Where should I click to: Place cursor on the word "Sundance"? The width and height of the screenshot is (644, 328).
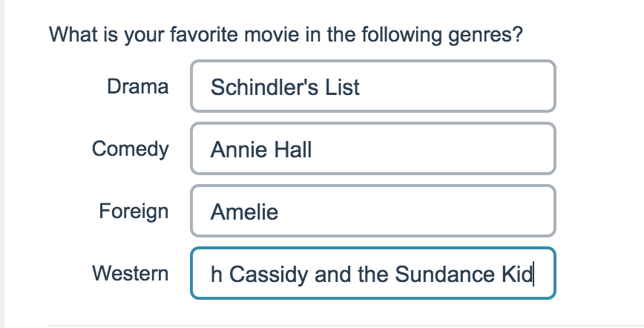(x=439, y=275)
